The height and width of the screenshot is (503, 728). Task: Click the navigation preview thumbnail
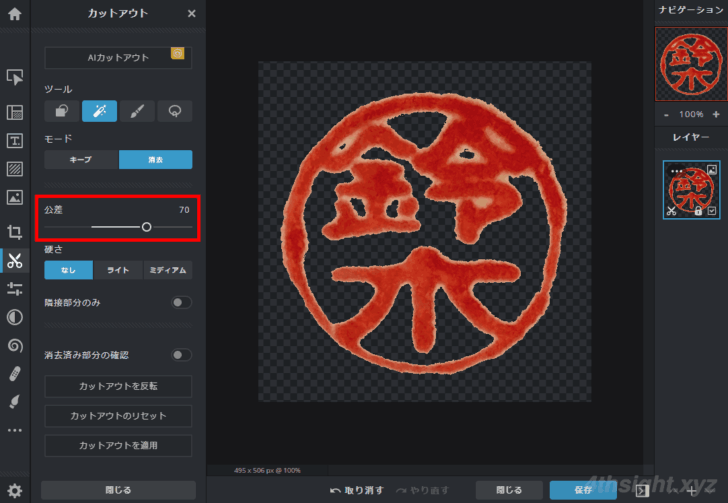(691, 62)
